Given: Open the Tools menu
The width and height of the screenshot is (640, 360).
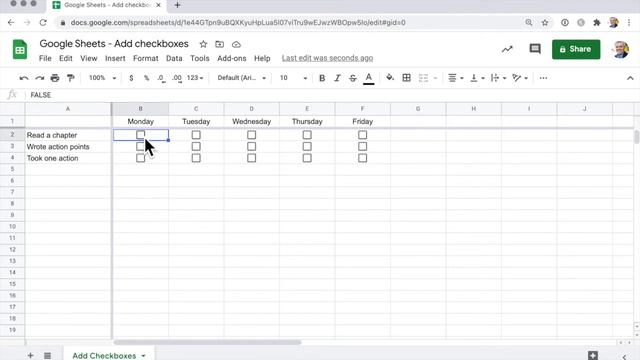Looking at the screenshot, I should pos(200,58).
